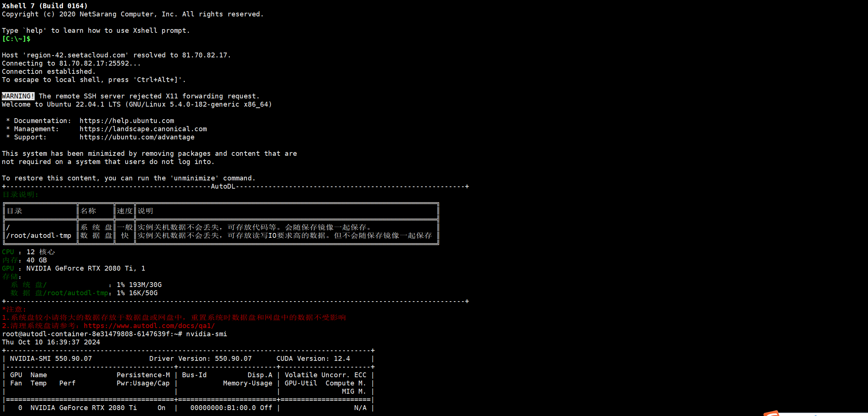The width and height of the screenshot is (868, 416).
Task: Open the red autodl.com/docs/qa1 link
Action: click(149, 326)
